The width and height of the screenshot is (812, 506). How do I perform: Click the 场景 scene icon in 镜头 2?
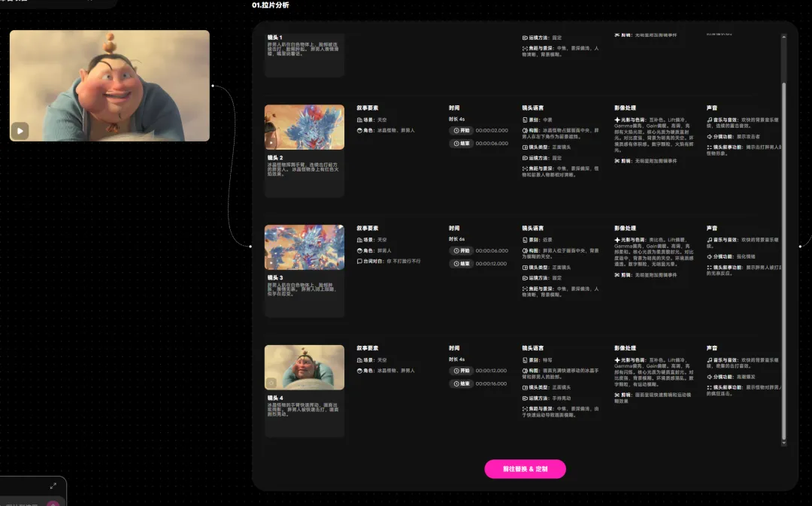point(359,120)
